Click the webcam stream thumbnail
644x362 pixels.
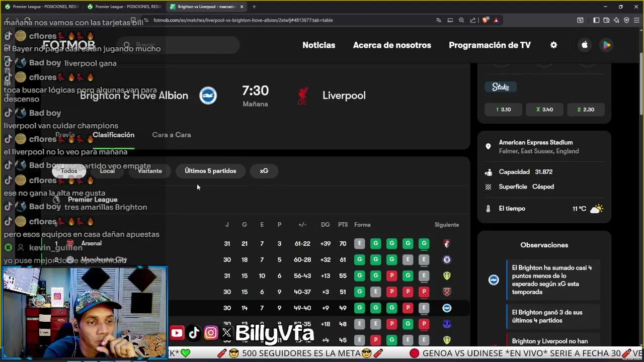click(85, 313)
